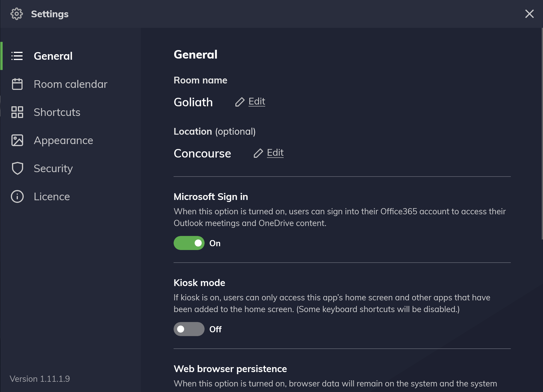Turn off the Microsoft Sign in toggle
Viewport: 543px width, 392px height.
click(x=189, y=243)
